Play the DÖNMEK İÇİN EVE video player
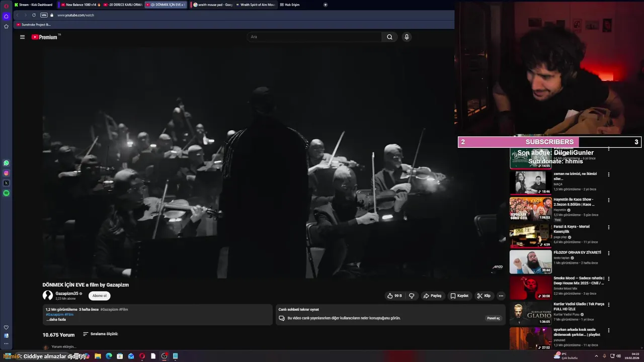 click(x=274, y=162)
